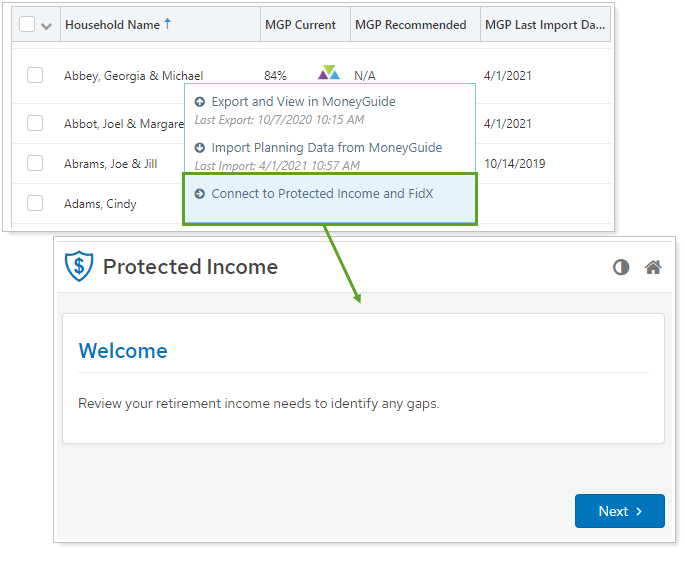The height and width of the screenshot is (561, 685).
Task: Tick the Adams, Cindy row checkbox
Action: 35,203
